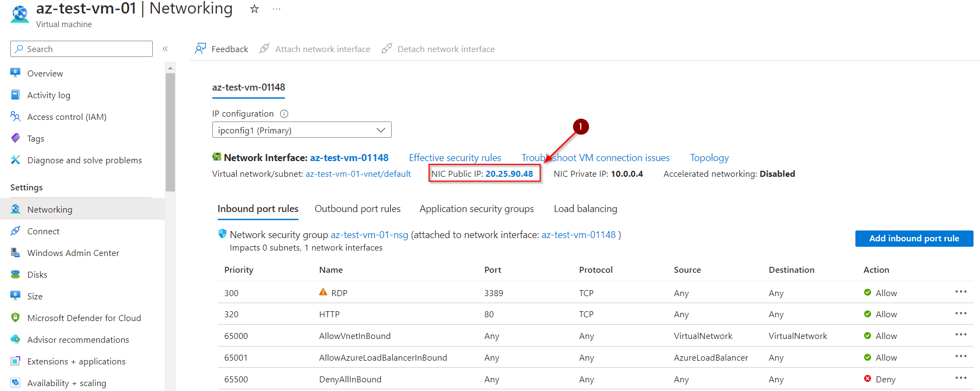This screenshot has width=980, height=391.
Task: Click port 3389 in the RDP row
Action: click(x=494, y=293)
